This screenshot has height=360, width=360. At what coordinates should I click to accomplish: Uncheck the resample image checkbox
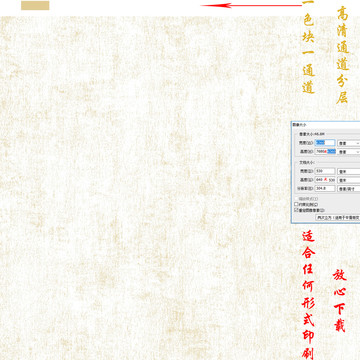click(x=296, y=210)
